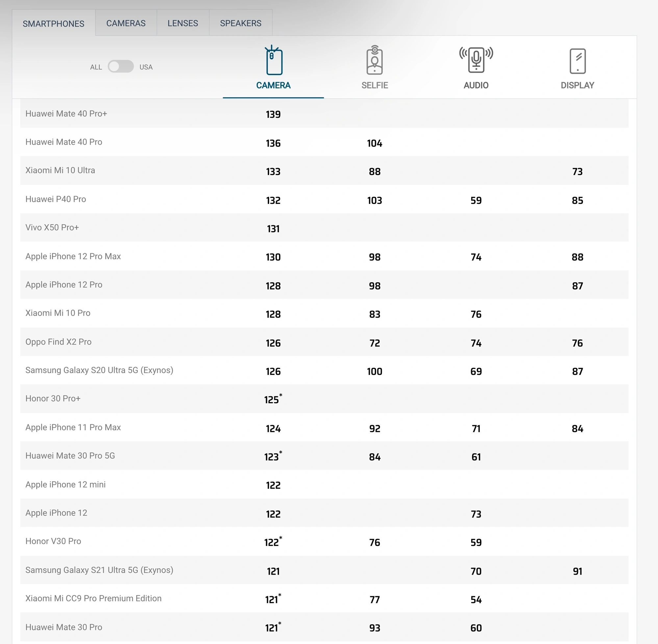
Task: Open the SMARTPHONES tab
Action: 53,23
